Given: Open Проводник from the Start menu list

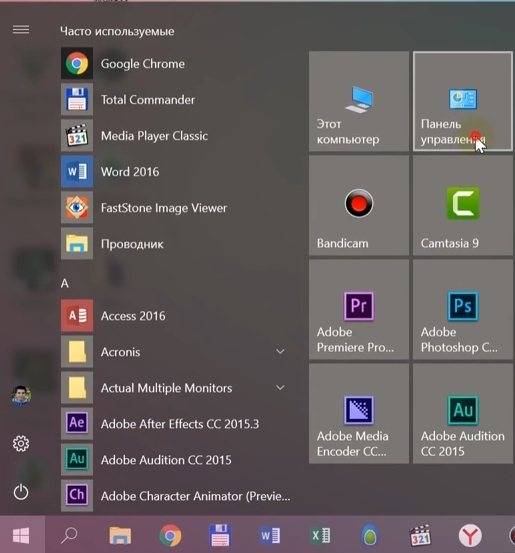Looking at the screenshot, I should click(176, 244).
